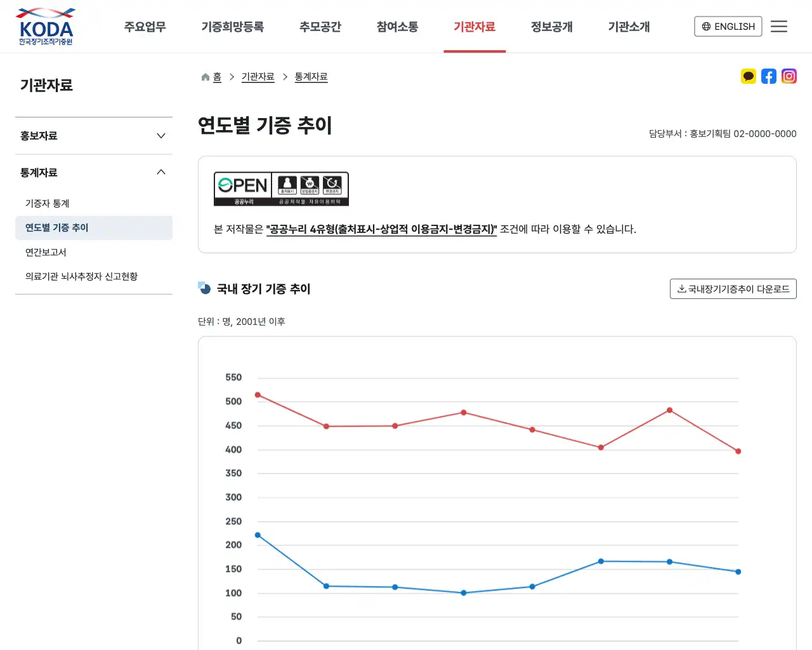812x650 pixels.
Task: Share via KakaoTalk icon
Action: [x=749, y=77]
